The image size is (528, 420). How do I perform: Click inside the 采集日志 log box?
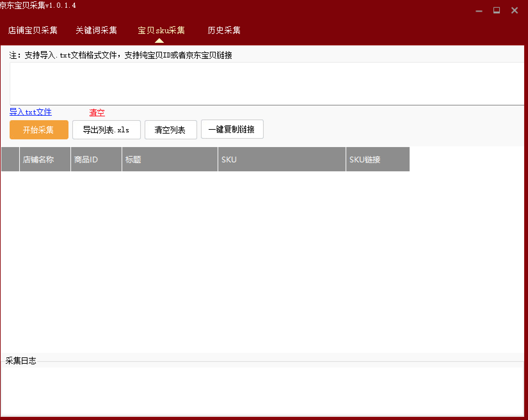click(262, 391)
